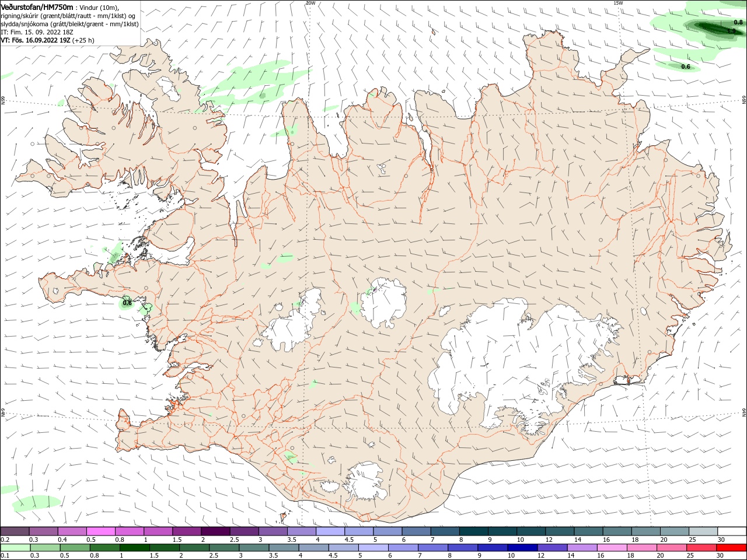This screenshot has height=560, width=747.
Task: Pick the deep blue rain swatch for 10–12 mm
Action: 522,548
